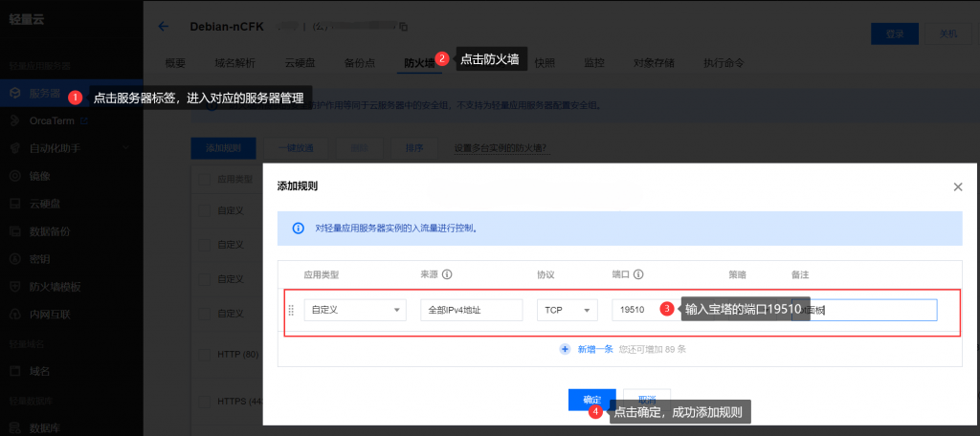Click the 确定 button
The width and height of the screenshot is (980, 436).
[591, 400]
